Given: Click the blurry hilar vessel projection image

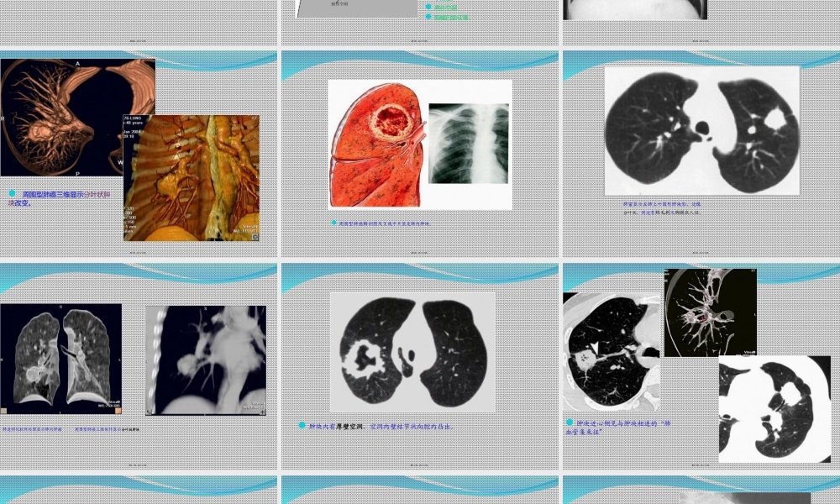Looking at the screenshot, I should point(206,360).
